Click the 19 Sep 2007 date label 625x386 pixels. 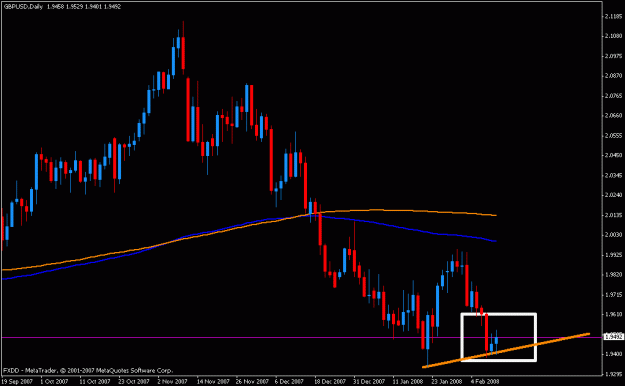(x=17, y=381)
